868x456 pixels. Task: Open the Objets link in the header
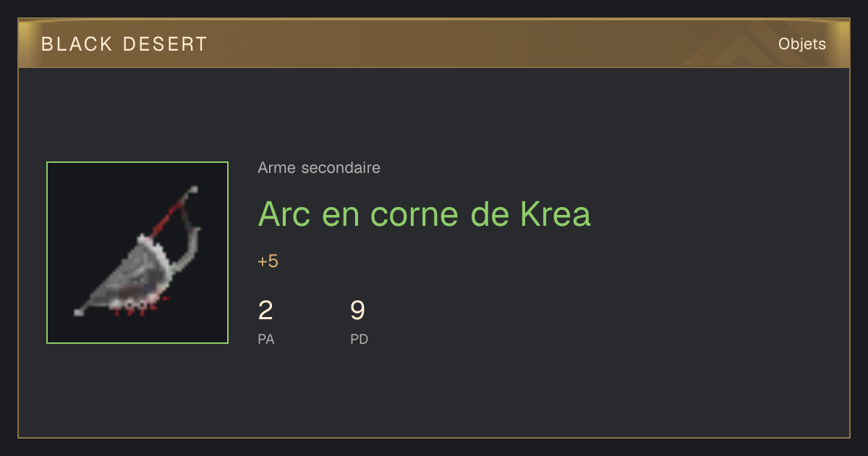click(801, 44)
